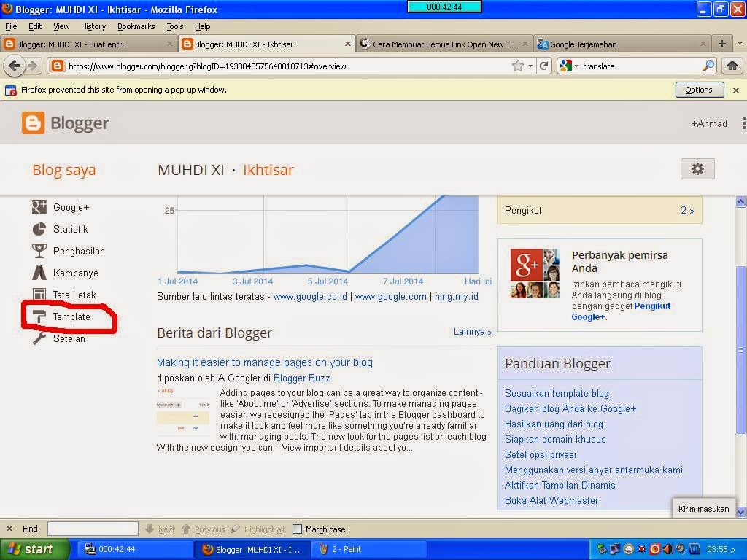Open Google+ sidebar item icon
The image size is (747, 560).
[x=39, y=207]
